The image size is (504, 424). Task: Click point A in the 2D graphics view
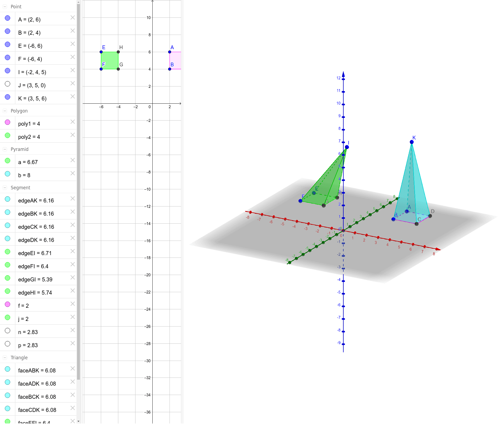coord(170,52)
